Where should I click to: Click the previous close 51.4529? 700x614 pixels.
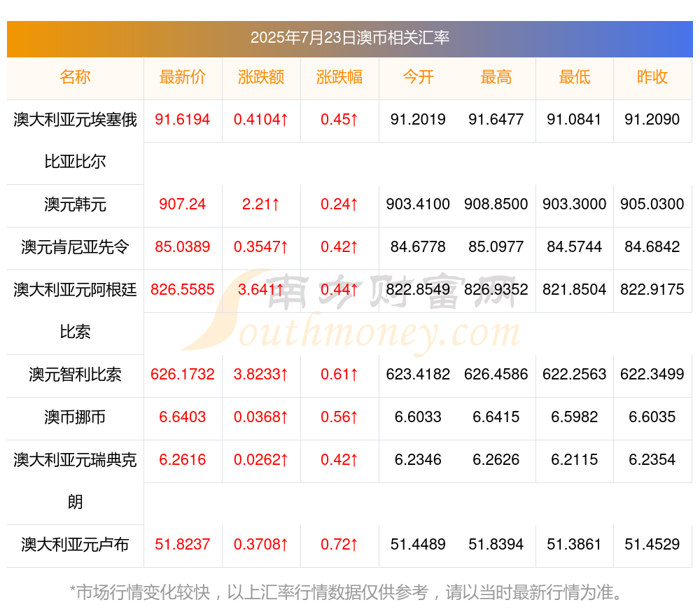click(x=652, y=545)
